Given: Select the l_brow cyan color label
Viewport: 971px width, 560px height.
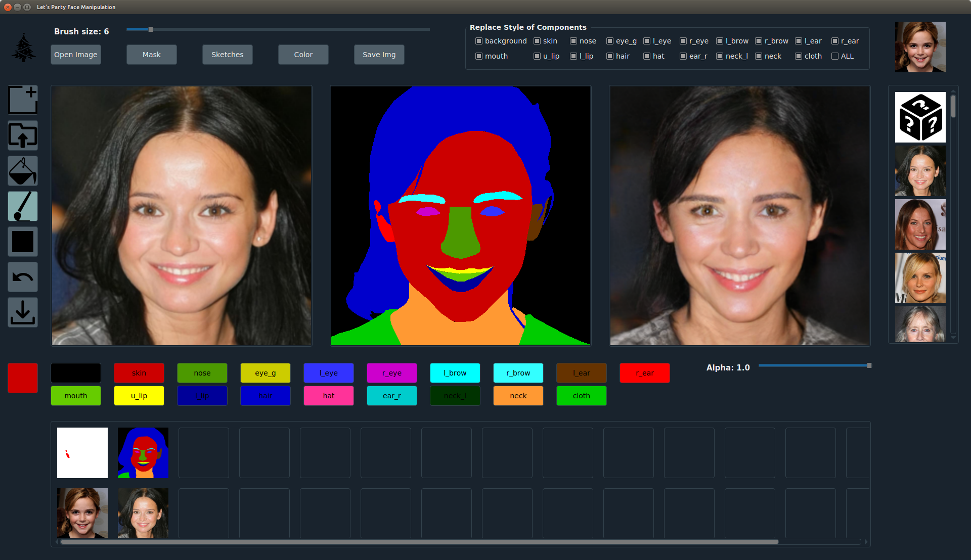Looking at the screenshot, I should coord(455,373).
